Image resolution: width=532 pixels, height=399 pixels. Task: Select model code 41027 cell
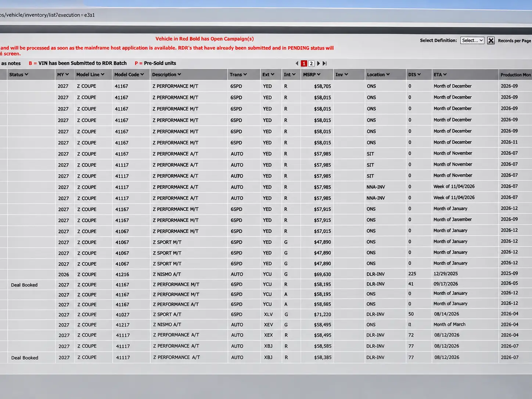click(123, 315)
